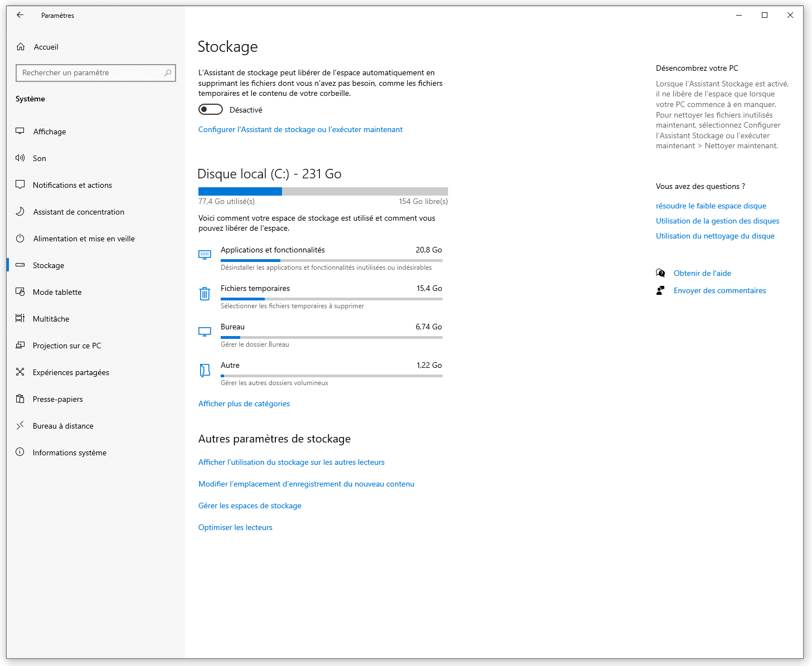812x666 pixels.
Task: Click Optimiser les lecteurs link
Action: 235,527
